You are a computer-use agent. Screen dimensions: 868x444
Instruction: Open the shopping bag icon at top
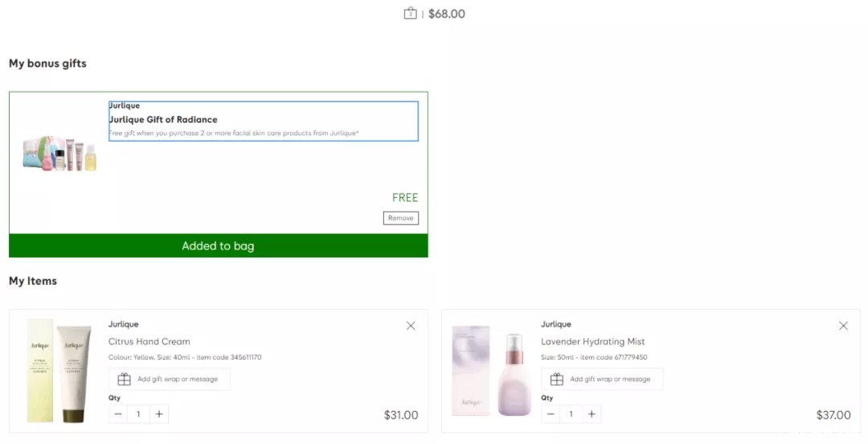coord(410,14)
